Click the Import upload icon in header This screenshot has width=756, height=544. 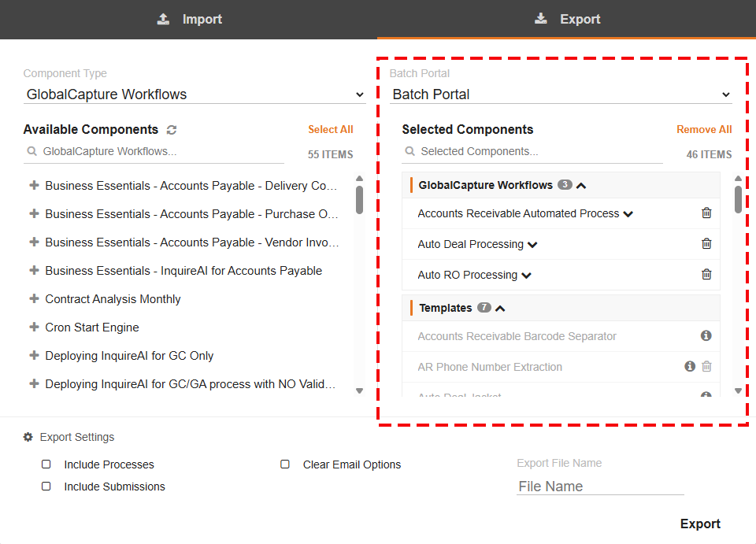164,19
